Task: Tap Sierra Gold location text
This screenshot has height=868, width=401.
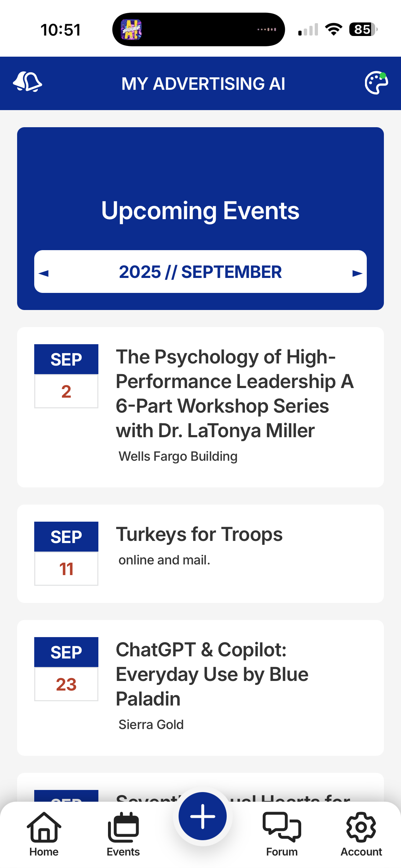Action: tap(151, 725)
